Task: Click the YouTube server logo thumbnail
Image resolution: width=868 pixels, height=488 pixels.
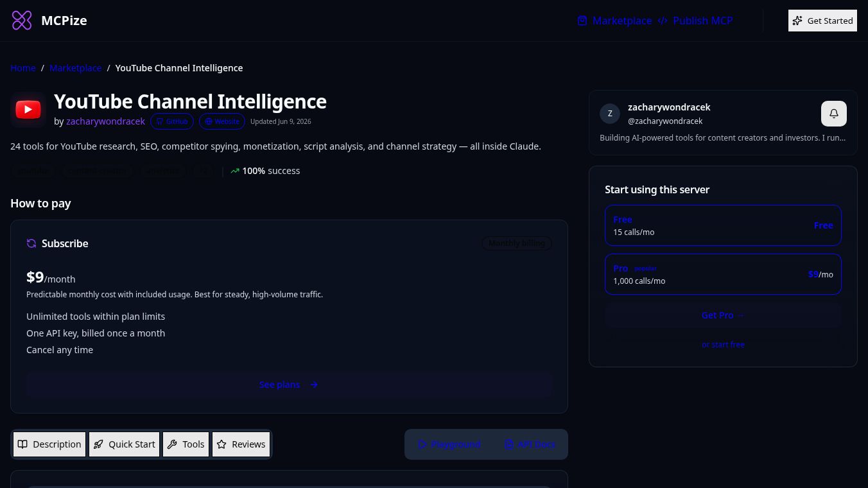Action: (x=28, y=110)
